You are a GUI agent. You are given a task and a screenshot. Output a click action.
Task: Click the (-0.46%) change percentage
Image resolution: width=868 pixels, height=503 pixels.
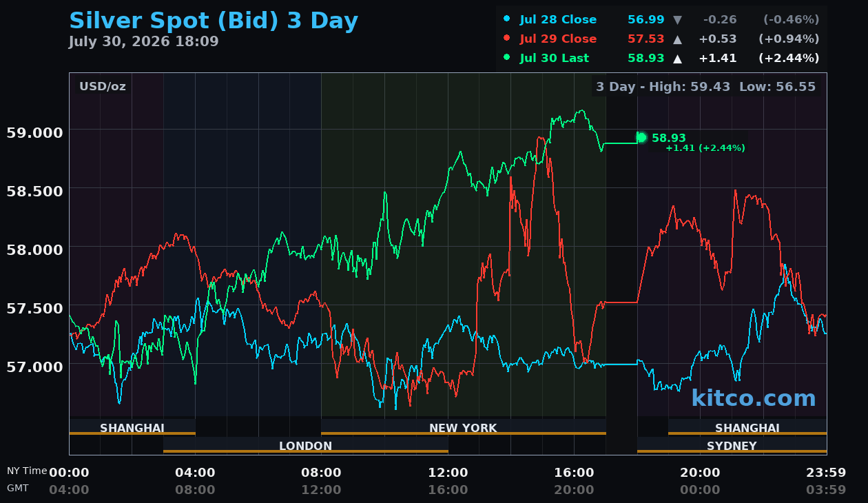tap(791, 19)
